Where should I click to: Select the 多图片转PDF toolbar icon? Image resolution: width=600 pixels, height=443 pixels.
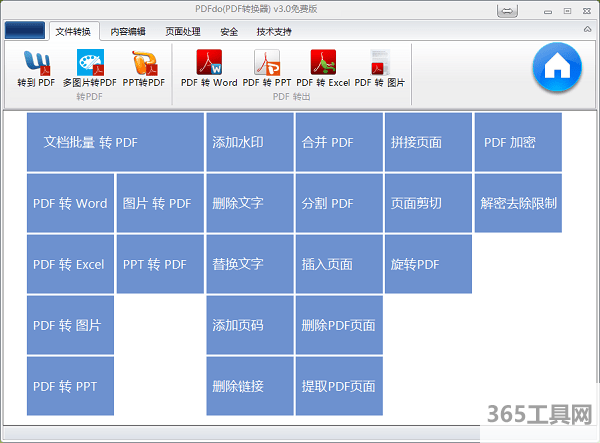click(x=90, y=68)
